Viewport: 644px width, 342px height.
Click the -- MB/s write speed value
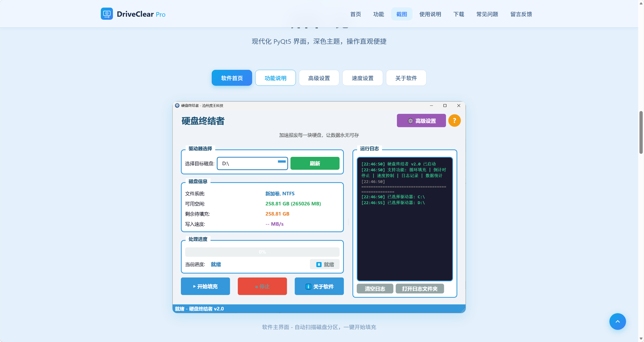pyautogui.click(x=274, y=224)
